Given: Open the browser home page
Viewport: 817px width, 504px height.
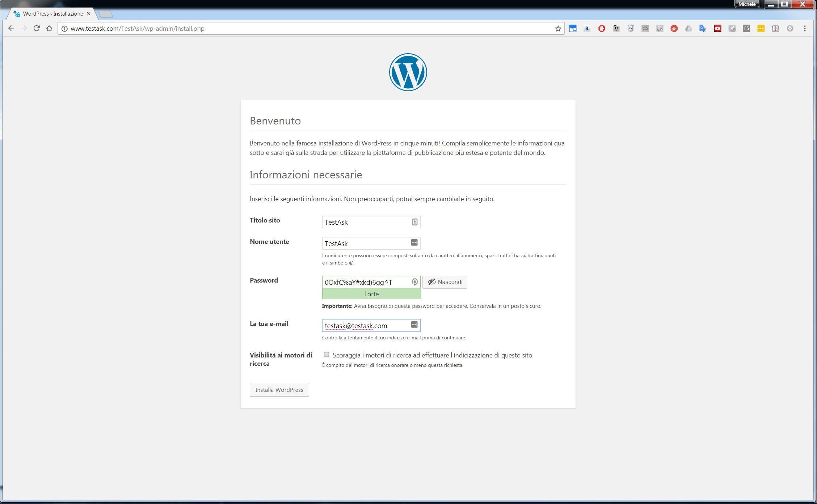Looking at the screenshot, I should tap(49, 28).
